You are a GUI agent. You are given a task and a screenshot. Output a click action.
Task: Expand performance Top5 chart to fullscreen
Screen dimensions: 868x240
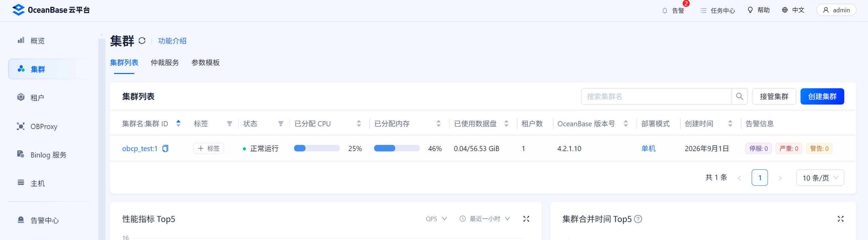pyautogui.click(x=526, y=219)
